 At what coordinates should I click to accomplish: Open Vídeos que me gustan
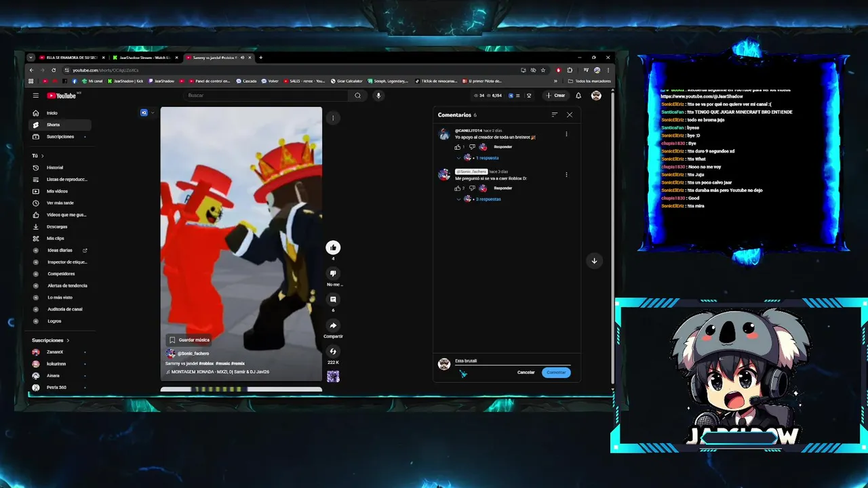(x=60, y=215)
